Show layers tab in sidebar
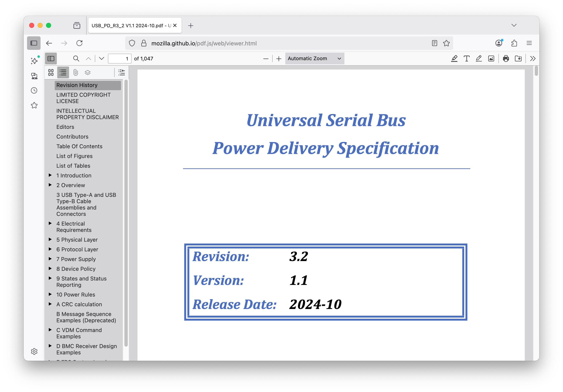This screenshot has height=392, width=563. pyautogui.click(x=88, y=72)
